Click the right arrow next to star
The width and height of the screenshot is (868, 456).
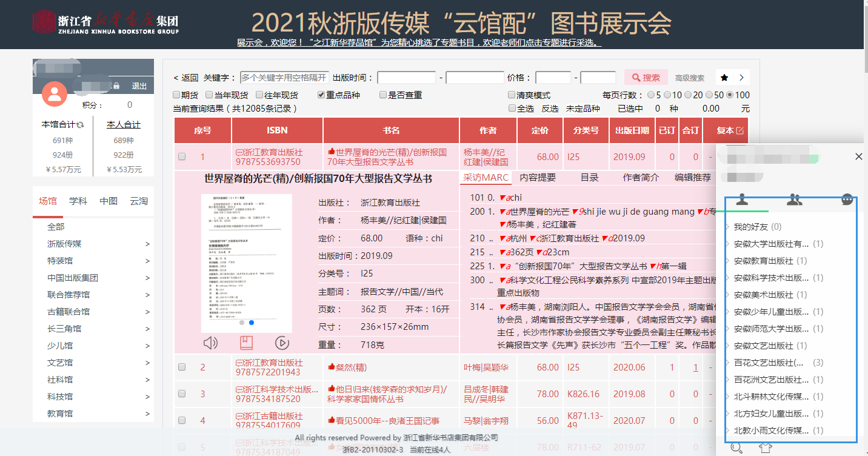(x=741, y=78)
